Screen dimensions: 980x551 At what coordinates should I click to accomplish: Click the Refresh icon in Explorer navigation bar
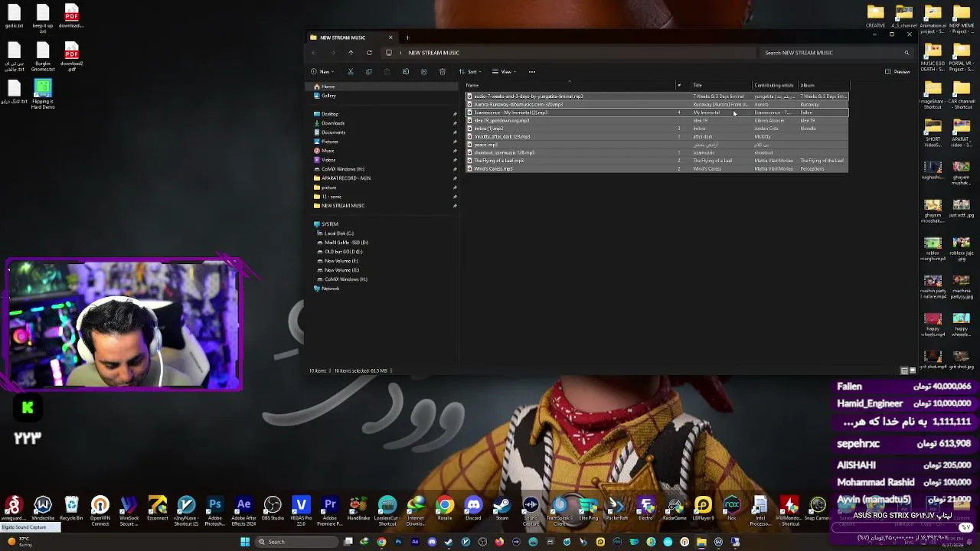click(x=369, y=53)
